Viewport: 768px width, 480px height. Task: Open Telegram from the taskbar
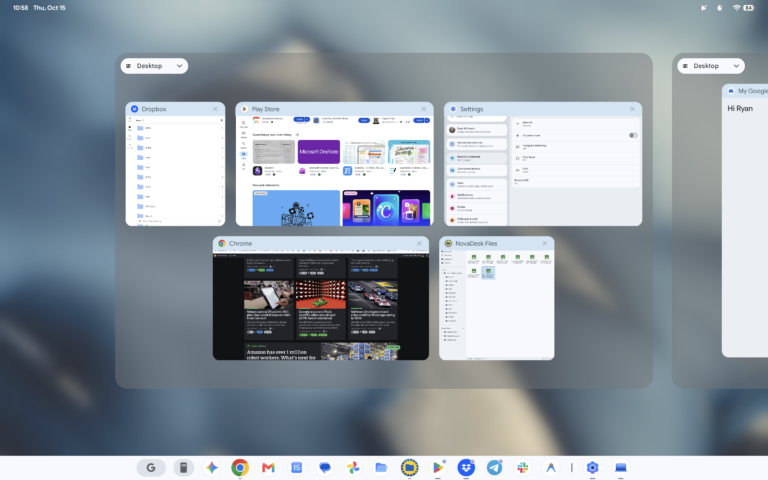[494, 468]
